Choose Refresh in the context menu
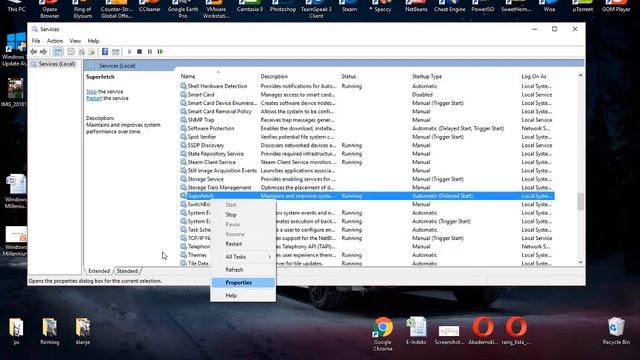The height and width of the screenshot is (360, 640). click(243, 270)
